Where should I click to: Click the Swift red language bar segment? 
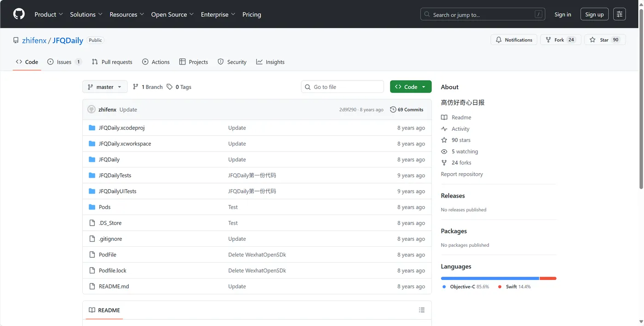548,279
